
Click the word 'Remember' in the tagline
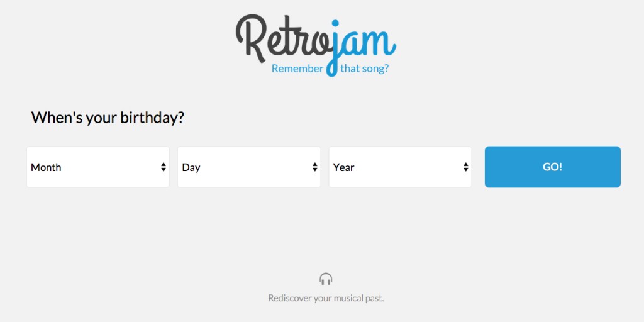click(x=297, y=69)
